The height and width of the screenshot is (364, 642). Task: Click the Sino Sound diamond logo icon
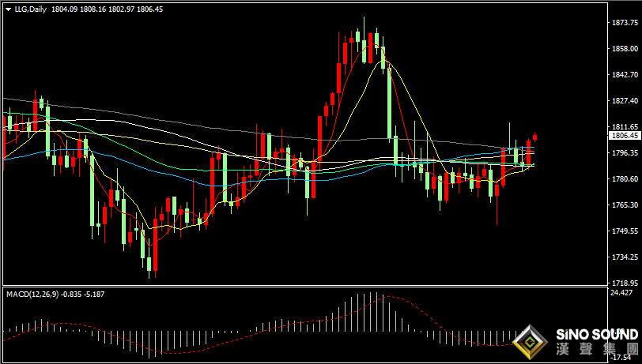point(531,343)
